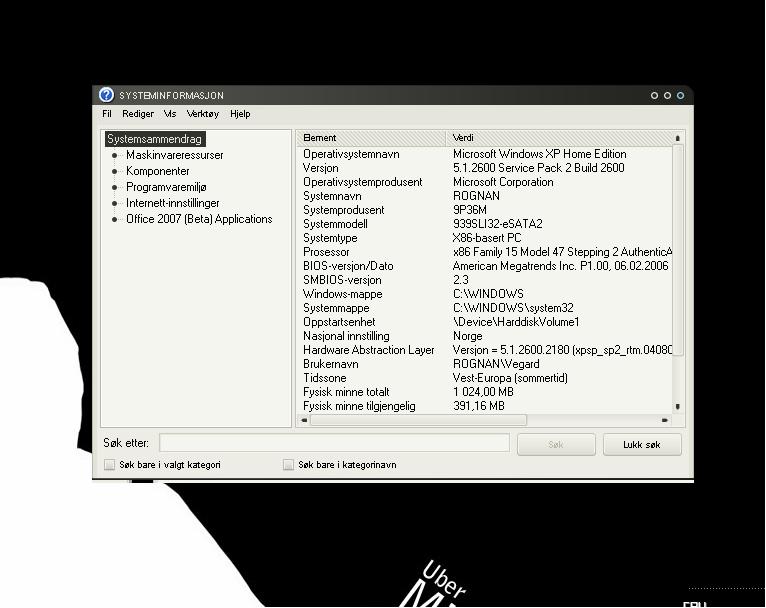Sort by the Verdi column header
This screenshot has width=766, height=608.
(559, 138)
